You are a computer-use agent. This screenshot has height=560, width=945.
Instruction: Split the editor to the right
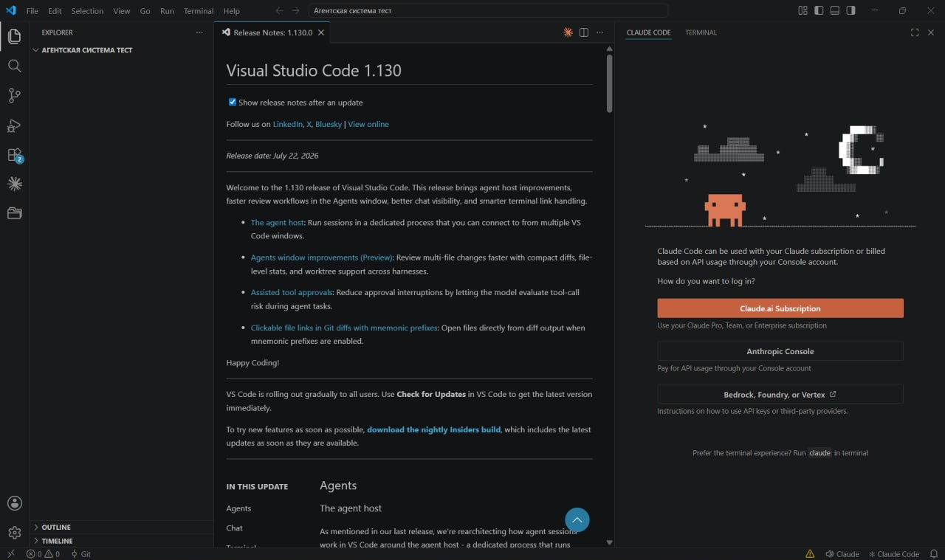point(584,32)
